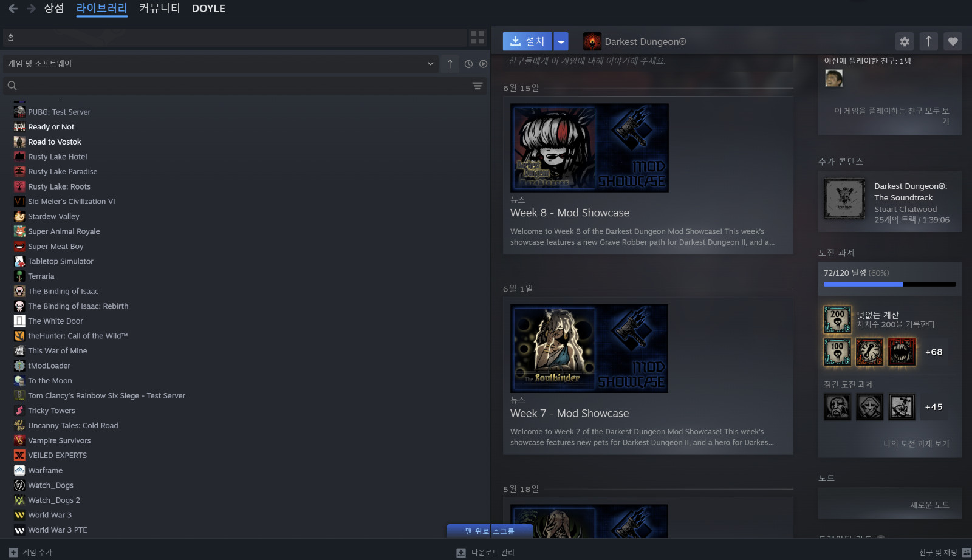
Task: Select Tabletop Simulator in the list
Action: tap(61, 261)
